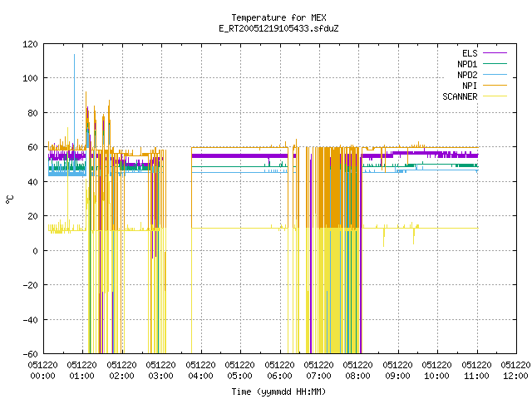
Task: Click the 03:00 x-axis tick label
Action: click(160, 376)
